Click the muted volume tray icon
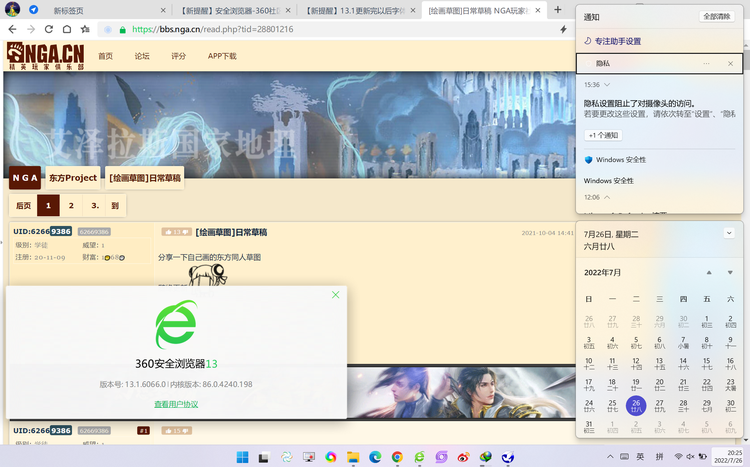 pyautogui.click(x=691, y=456)
